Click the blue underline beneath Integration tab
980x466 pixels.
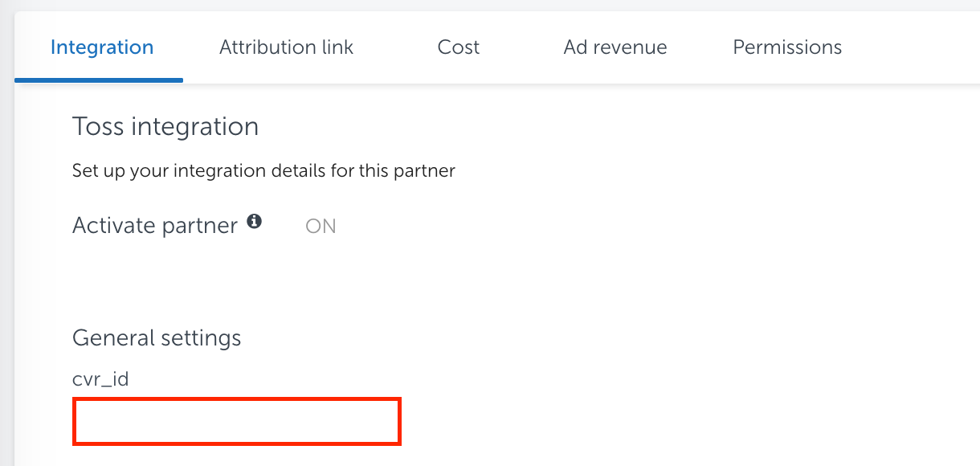click(x=99, y=80)
